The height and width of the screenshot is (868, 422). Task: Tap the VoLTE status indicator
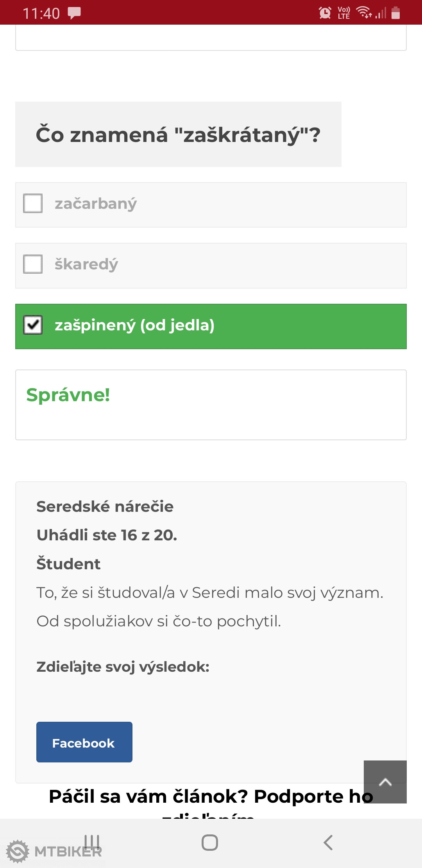coord(343,13)
